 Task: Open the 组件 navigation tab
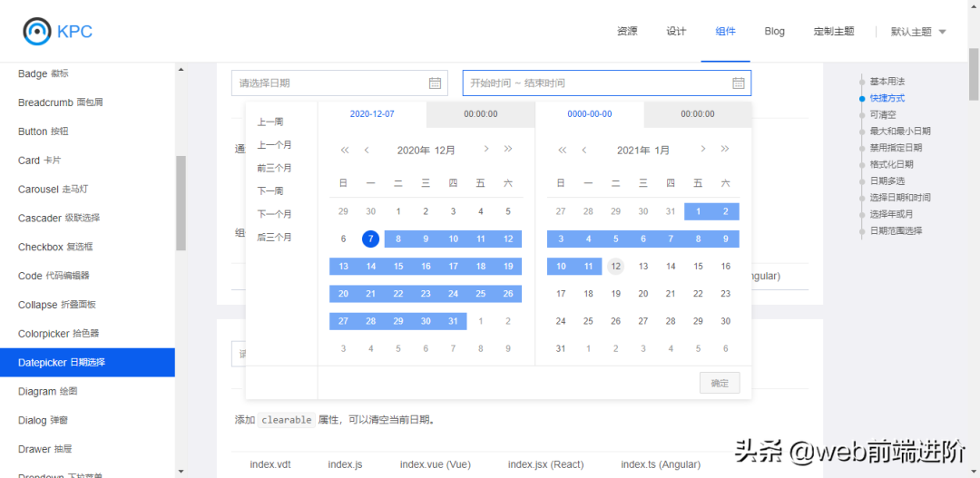click(x=725, y=32)
